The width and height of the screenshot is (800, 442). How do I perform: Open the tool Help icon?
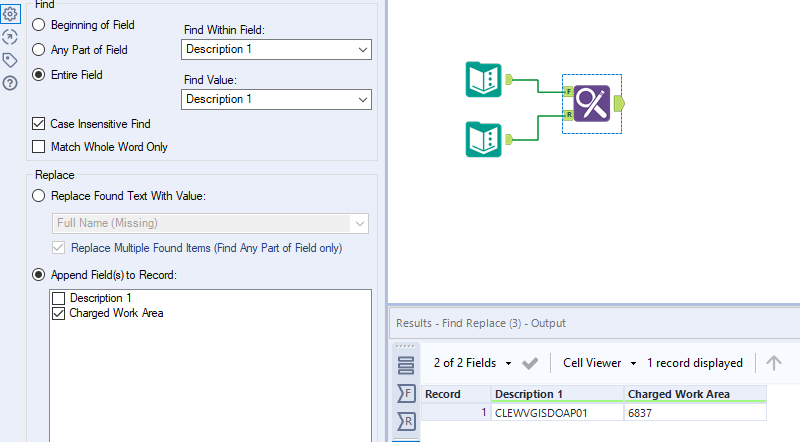pos(10,83)
